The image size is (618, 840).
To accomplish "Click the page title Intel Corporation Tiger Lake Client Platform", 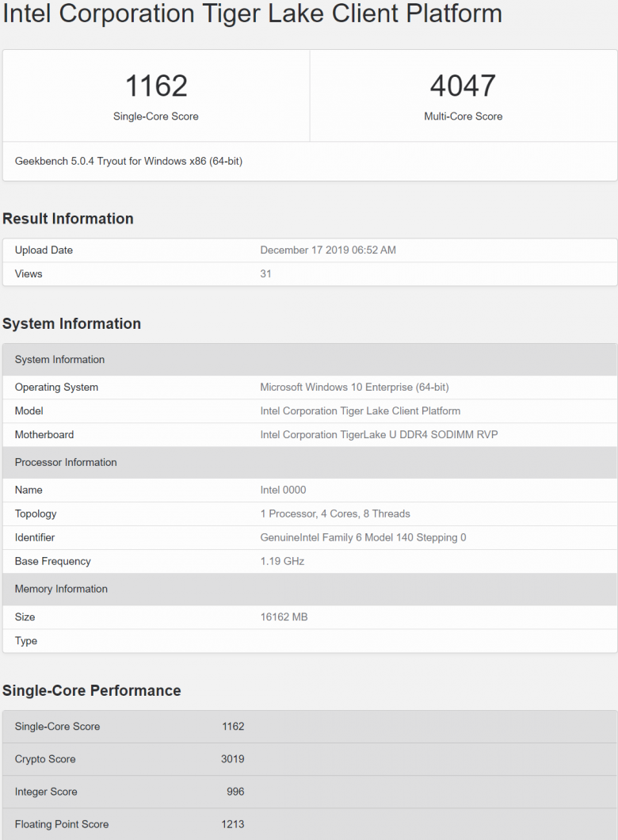I will pyautogui.click(x=252, y=13).
